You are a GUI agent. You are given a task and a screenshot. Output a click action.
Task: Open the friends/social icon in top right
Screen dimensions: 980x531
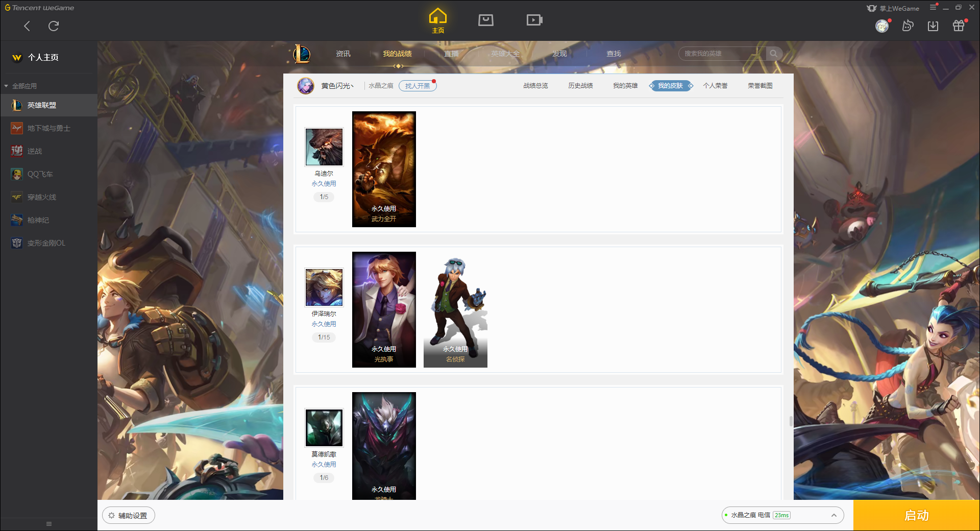coord(908,26)
